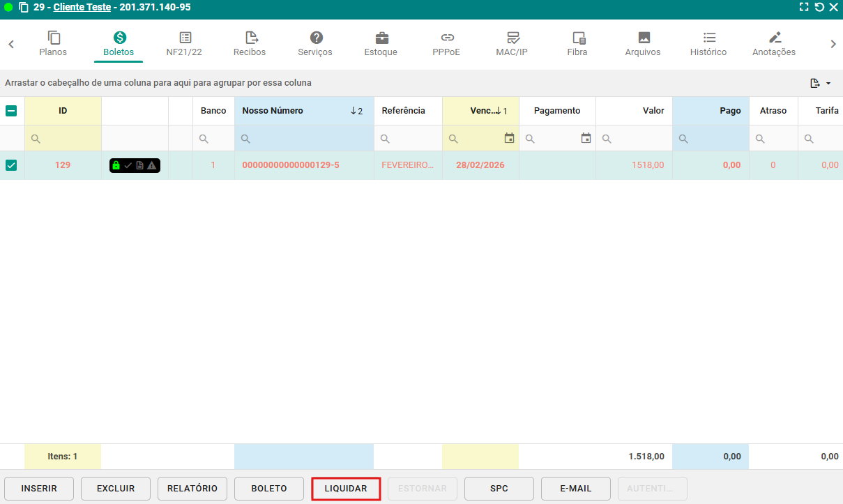Toggle the select-all checkbox in header
Viewport: 843px width, 504px height.
11,111
